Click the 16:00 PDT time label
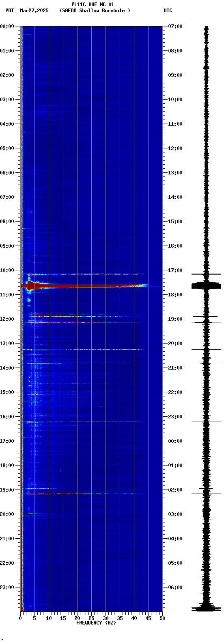Screen dimensions: 224x644 [x=7, y=417]
